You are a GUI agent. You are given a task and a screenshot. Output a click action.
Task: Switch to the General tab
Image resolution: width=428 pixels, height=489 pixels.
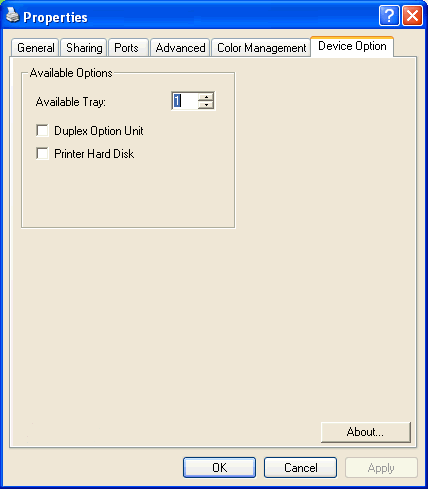pyautogui.click(x=36, y=48)
